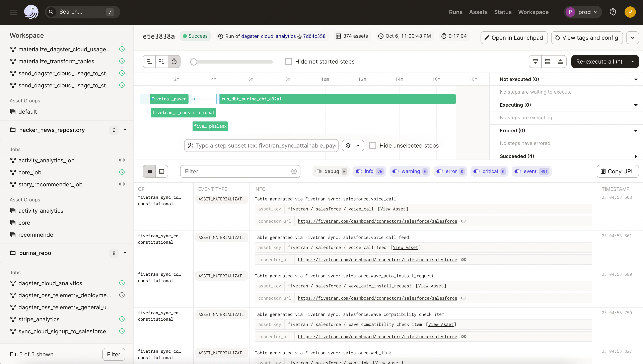Select run_dbt_purina_dbt_a92a1 Gantt bar
The width and height of the screenshot is (643, 364).
[338, 99]
